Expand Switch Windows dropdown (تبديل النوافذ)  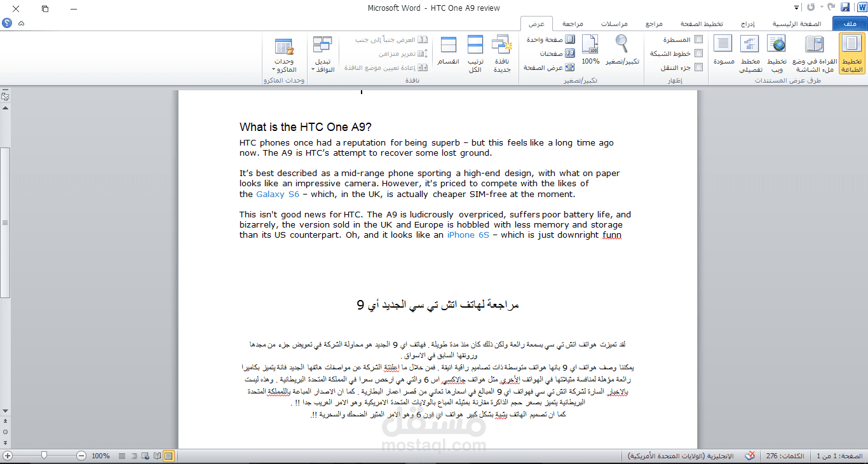[x=323, y=53]
